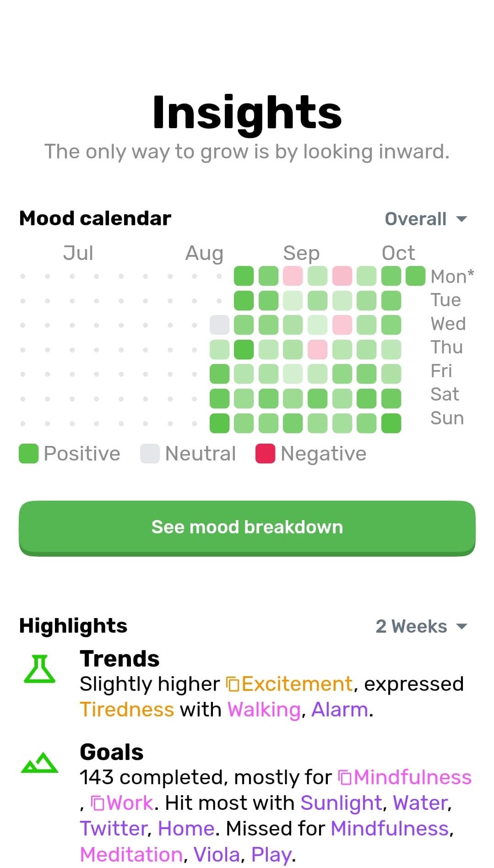Select the Positive green legend swatch

pos(28,454)
